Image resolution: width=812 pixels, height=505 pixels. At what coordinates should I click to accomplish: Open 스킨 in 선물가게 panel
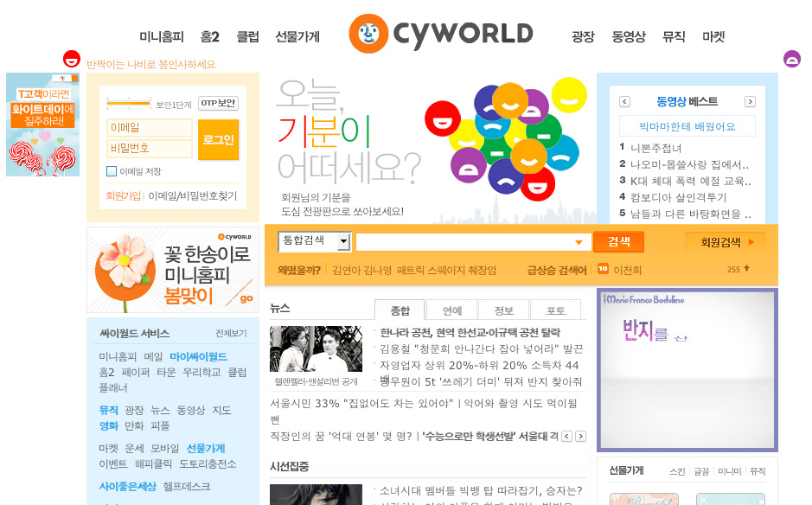coord(677,471)
